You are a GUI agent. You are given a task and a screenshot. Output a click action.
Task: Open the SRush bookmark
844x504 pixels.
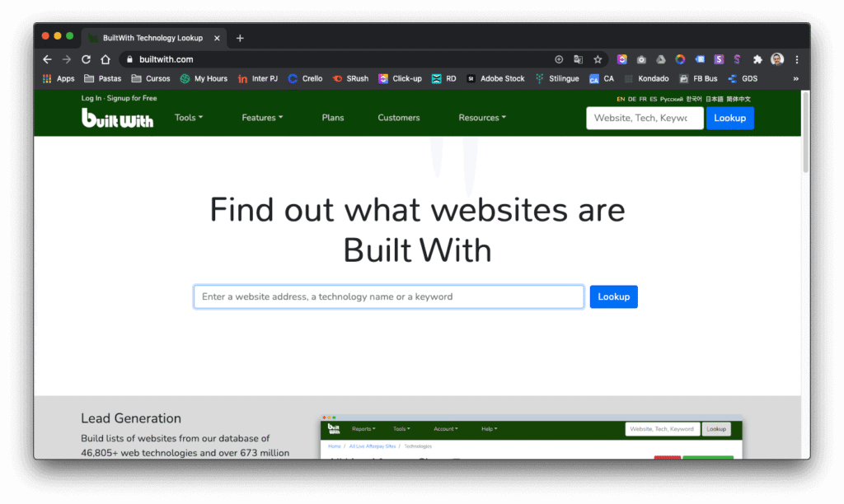pyautogui.click(x=350, y=78)
